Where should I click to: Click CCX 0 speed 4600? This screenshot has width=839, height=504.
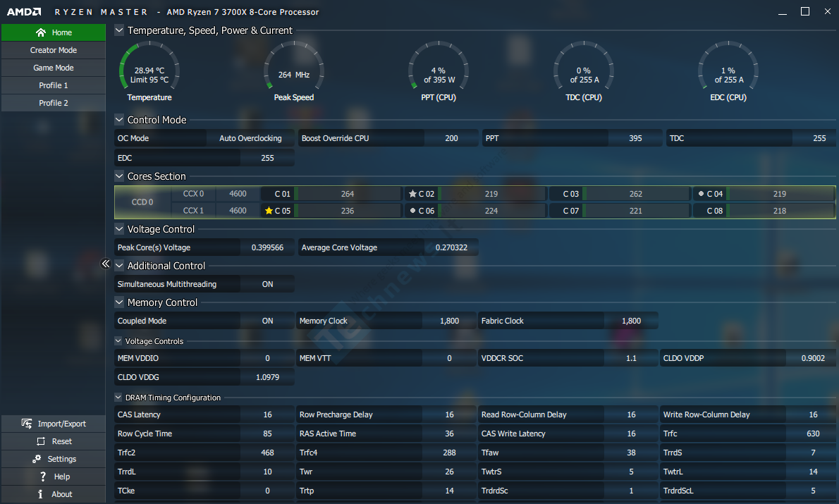click(238, 194)
